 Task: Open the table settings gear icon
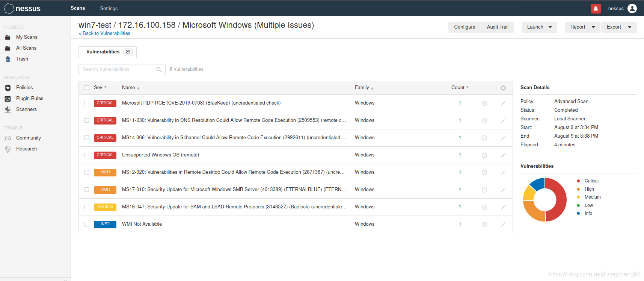pyautogui.click(x=503, y=88)
